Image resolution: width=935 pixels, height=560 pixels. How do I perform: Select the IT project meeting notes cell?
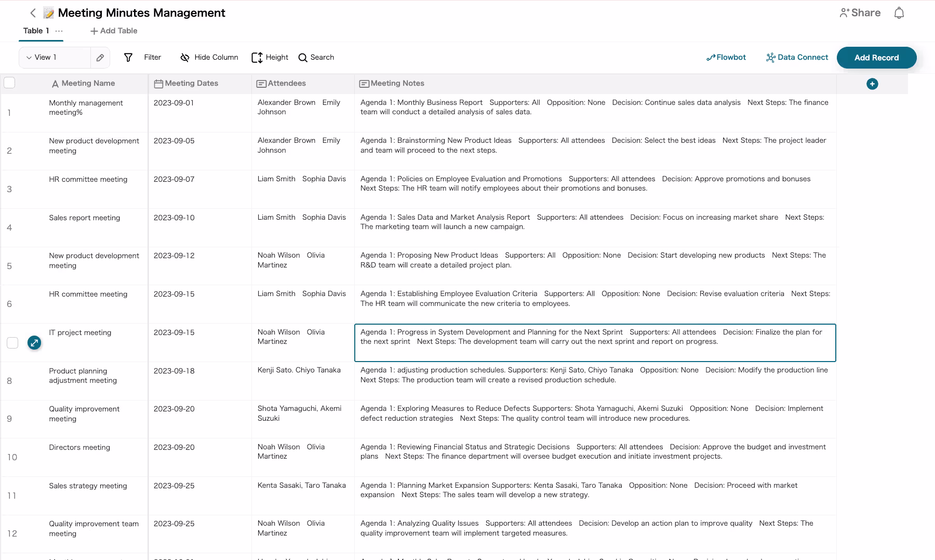click(x=595, y=343)
